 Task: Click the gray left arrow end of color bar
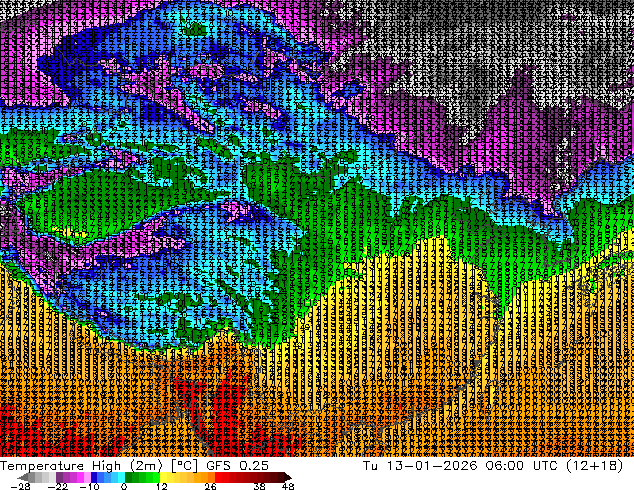pyautogui.click(x=23, y=477)
